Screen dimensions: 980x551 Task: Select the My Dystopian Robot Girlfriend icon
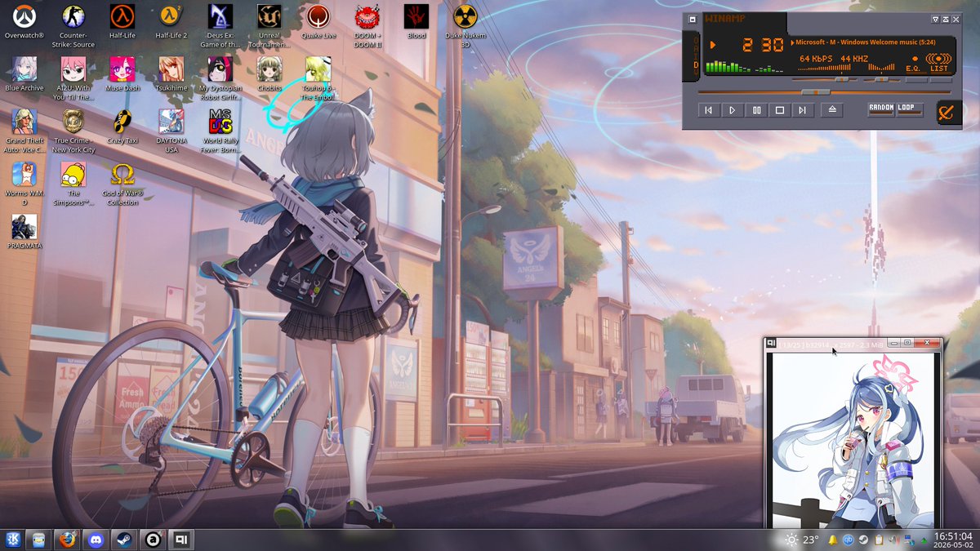coord(220,78)
